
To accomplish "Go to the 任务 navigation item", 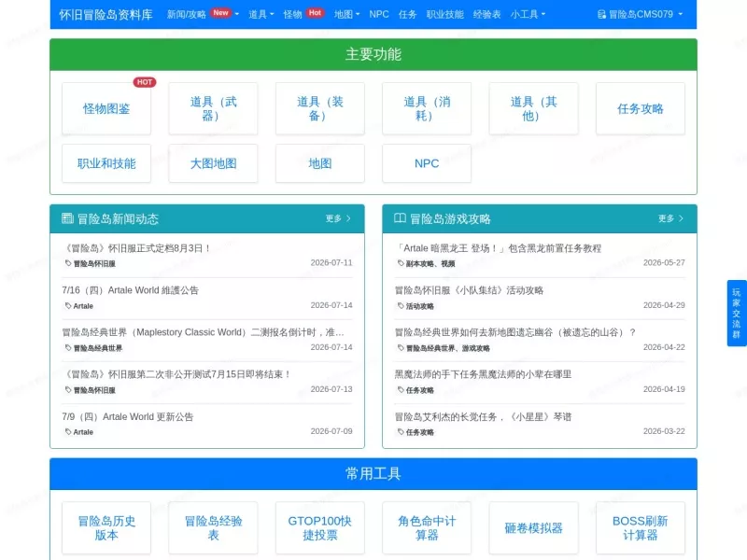I will (407, 14).
